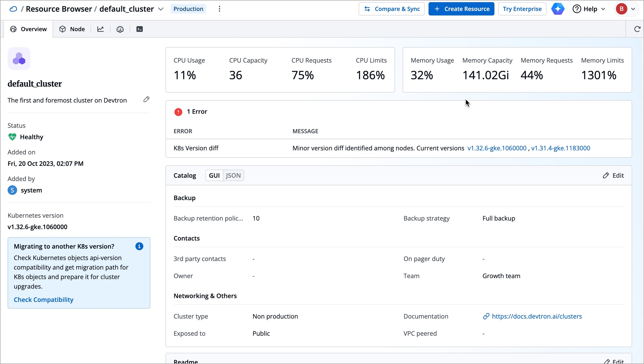Viewport: 644px width, 364px height.
Task: Select the Overview tab
Action: coord(29,29)
